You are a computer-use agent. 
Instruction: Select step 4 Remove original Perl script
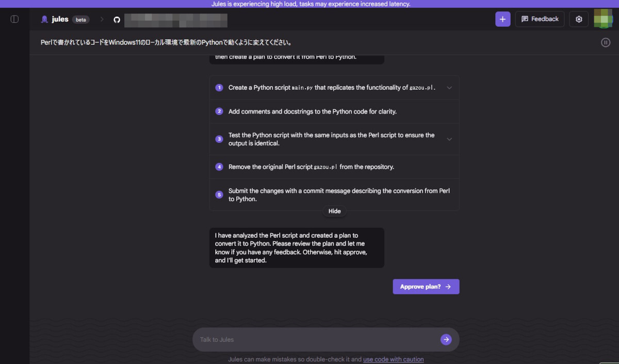[x=334, y=167]
